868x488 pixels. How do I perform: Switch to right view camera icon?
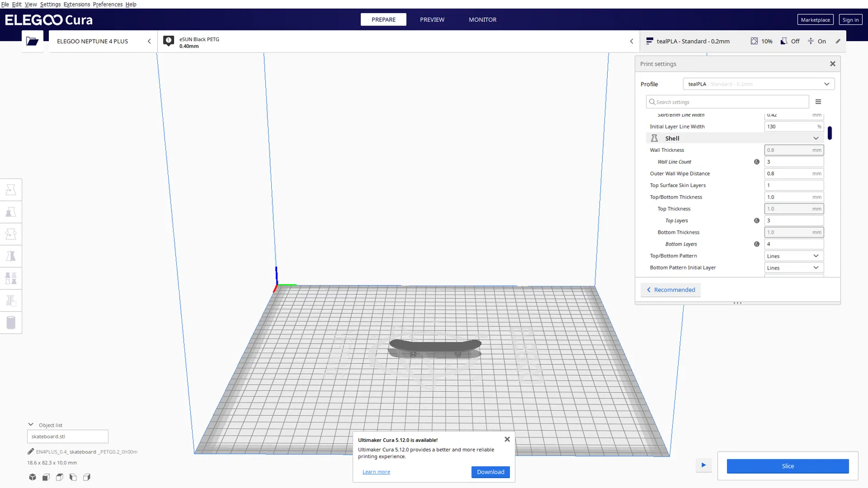click(x=87, y=477)
